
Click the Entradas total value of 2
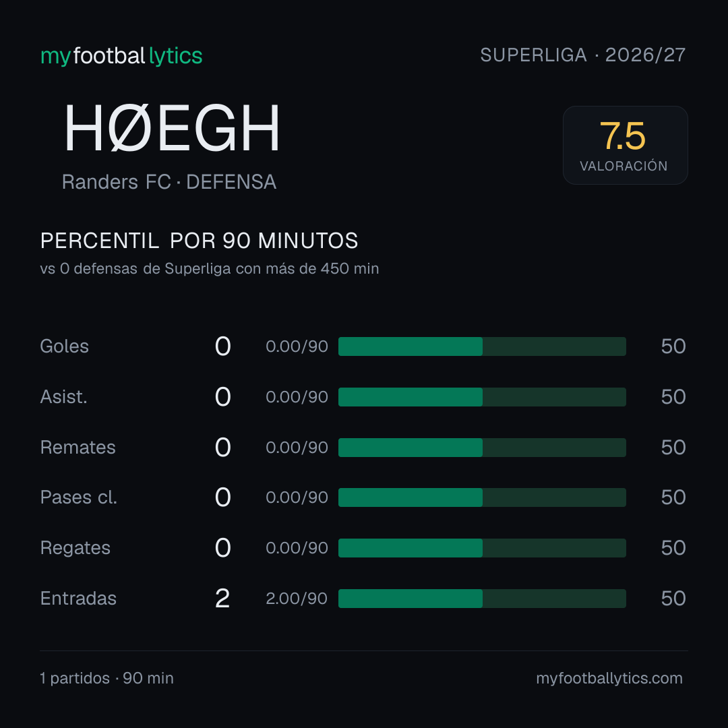[222, 599]
